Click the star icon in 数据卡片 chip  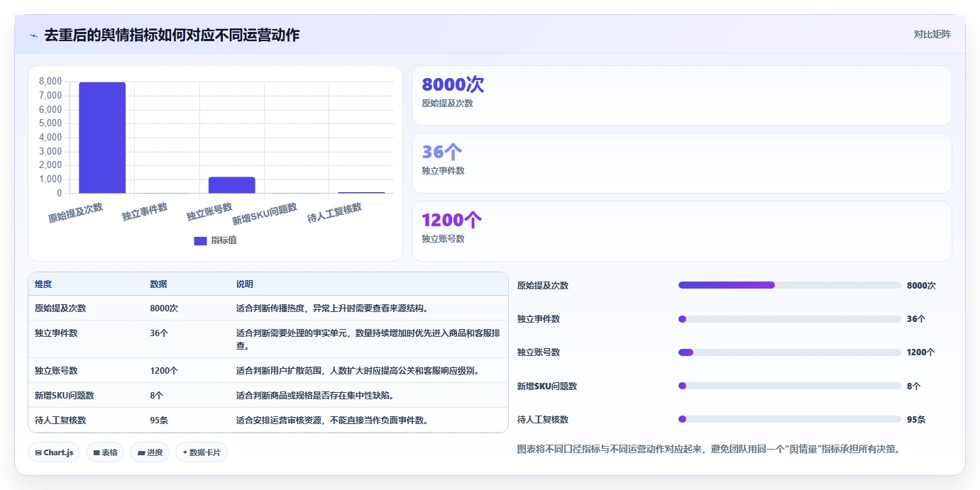[x=185, y=452]
